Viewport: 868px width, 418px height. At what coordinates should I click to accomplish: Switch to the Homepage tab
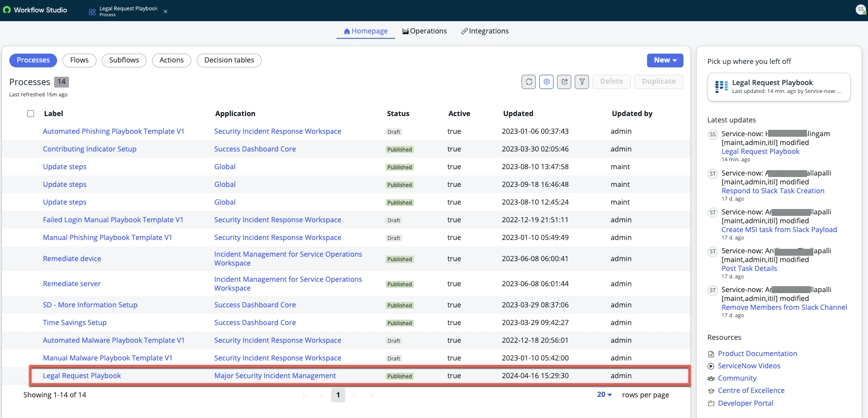pos(366,31)
